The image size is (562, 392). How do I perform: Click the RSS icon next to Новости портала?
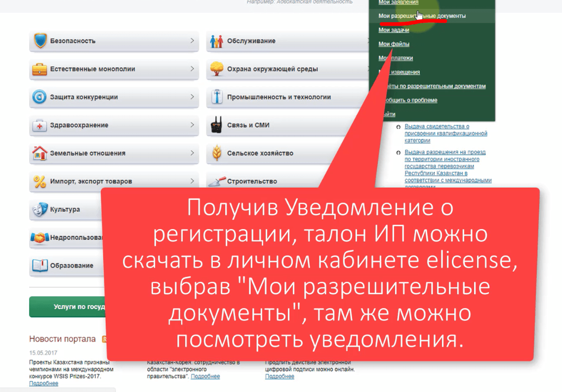point(104,339)
